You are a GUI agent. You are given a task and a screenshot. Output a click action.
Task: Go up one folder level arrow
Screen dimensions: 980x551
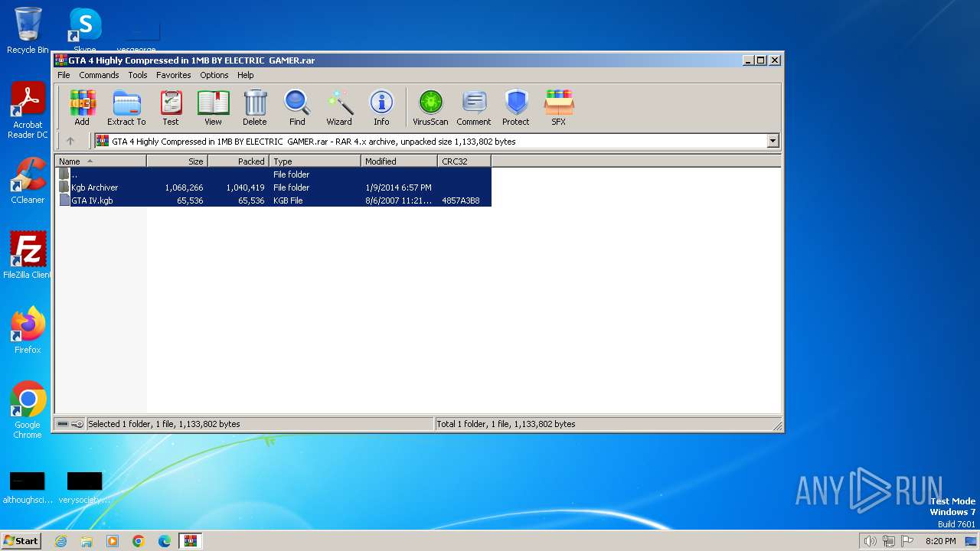(70, 141)
